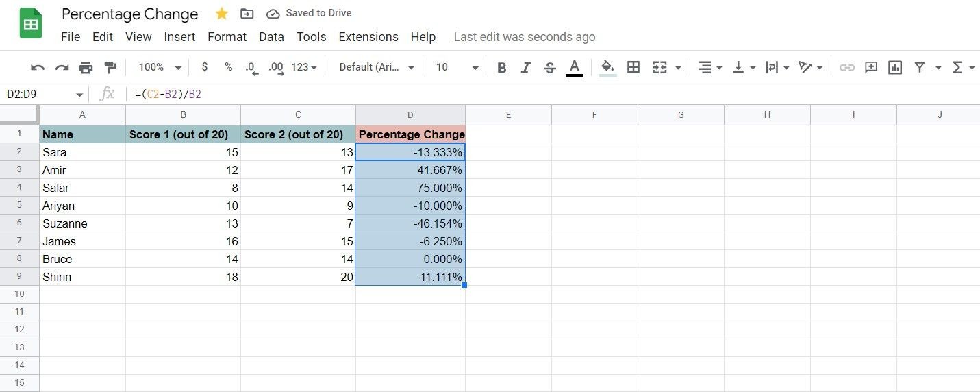This screenshot has width=980, height=392.
Task: Click the formula bar with =(C2-B2)/B2
Action: coord(555,95)
